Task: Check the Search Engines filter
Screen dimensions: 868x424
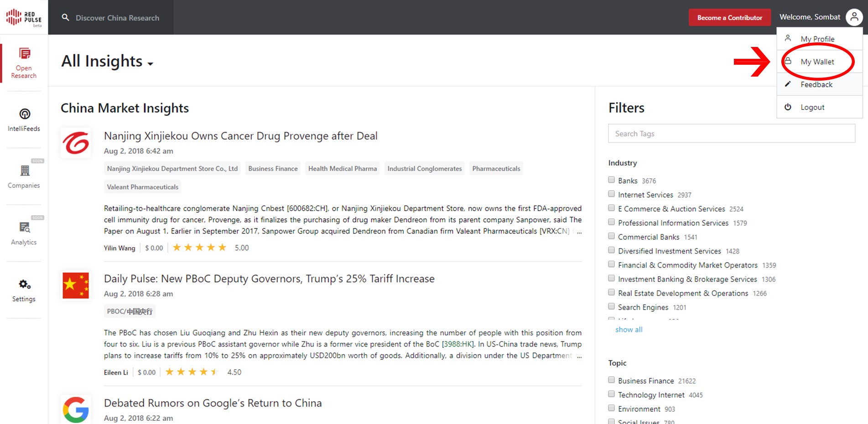Action: point(611,306)
